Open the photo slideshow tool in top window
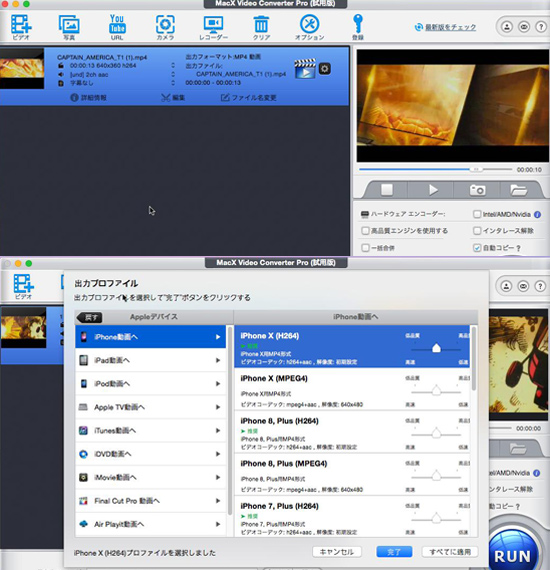This screenshot has height=570, width=550. [69, 27]
